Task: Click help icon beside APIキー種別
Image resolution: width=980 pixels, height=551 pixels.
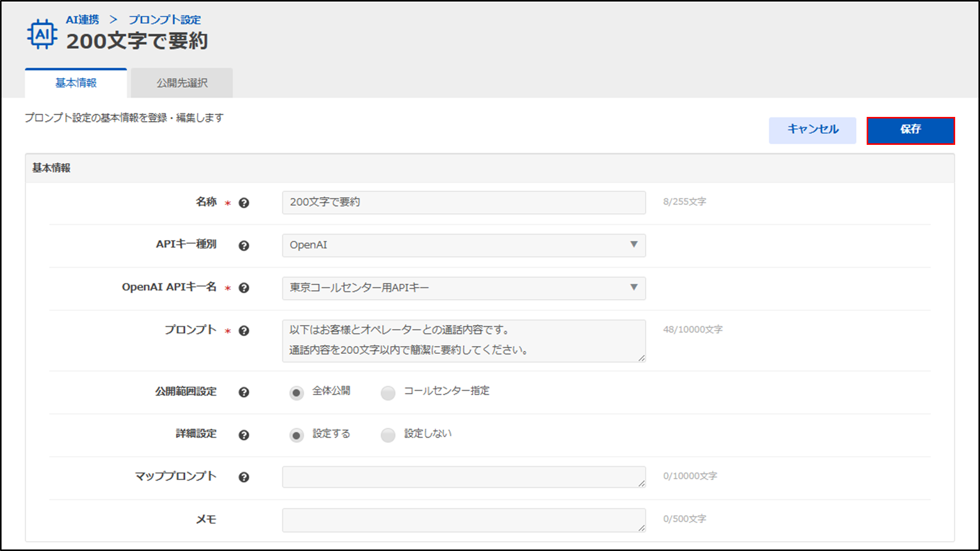Action: click(244, 246)
